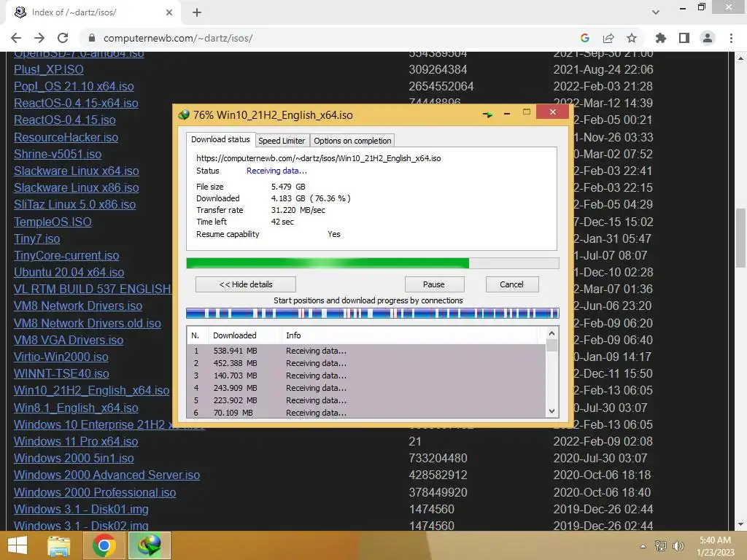747x560 pixels.
Task: Open TempleOS.ISO link
Action: [x=53, y=222]
